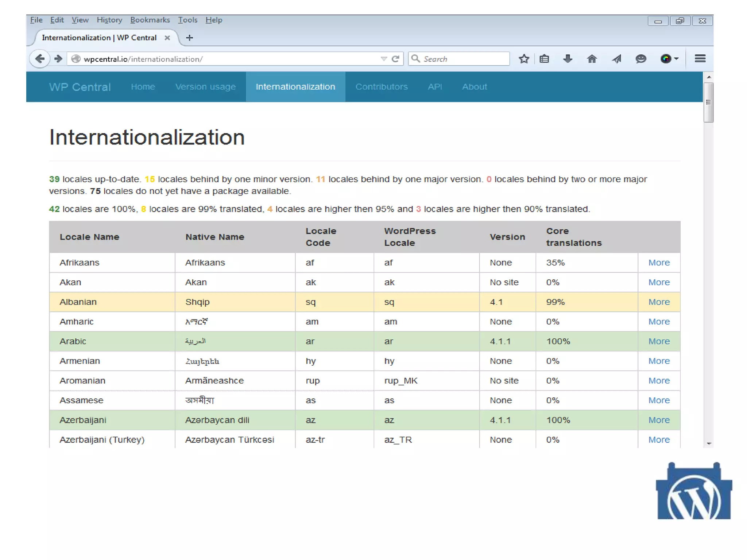Screen dimensions: 747x560
Task: Click the browser Back arrow button
Action: tap(40, 59)
